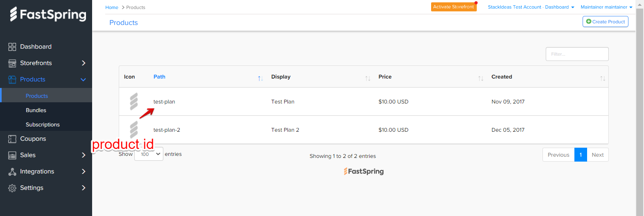Click the Storefronts shop icon
The image size is (644, 216).
point(12,63)
